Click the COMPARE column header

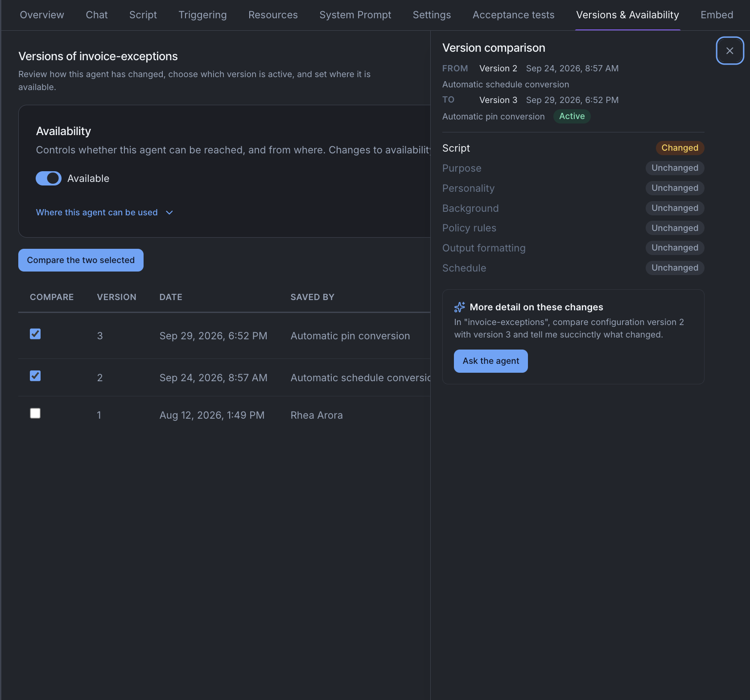pyautogui.click(x=52, y=297)
